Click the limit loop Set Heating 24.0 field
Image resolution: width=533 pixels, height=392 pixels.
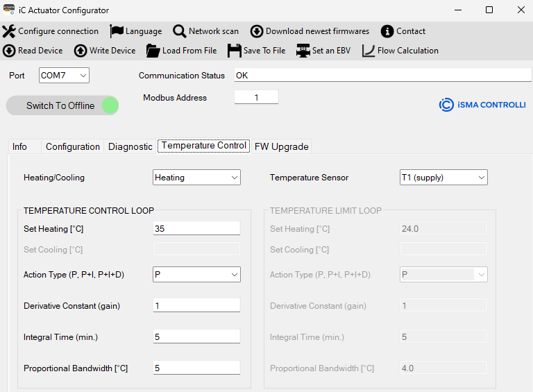tap(443, 228)
